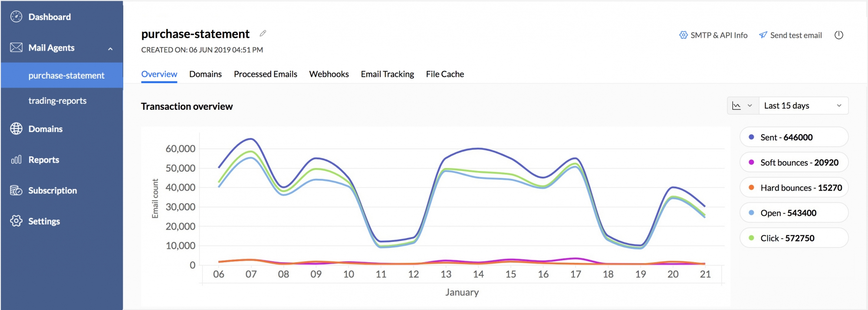Image resolution: width=868 pixels, height=310 pixels.
Task: Open the chart type dropdown
Action: [743, 106]
